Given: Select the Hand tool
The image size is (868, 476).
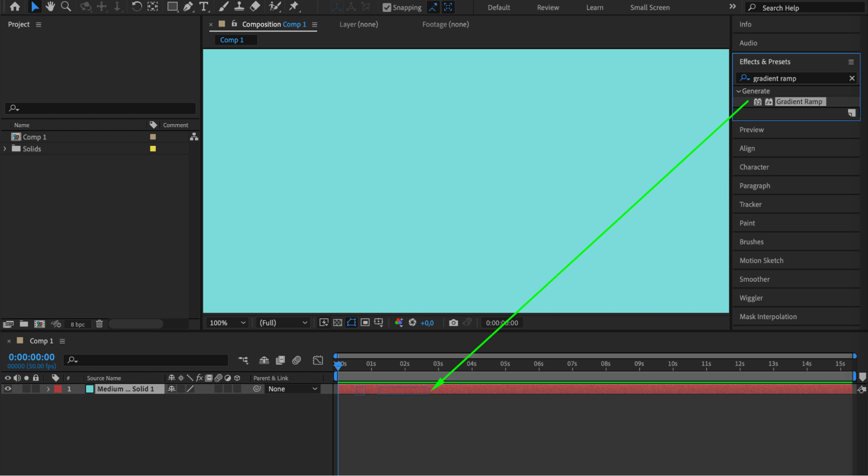Looking at the screenshot, I should point(50,7).
